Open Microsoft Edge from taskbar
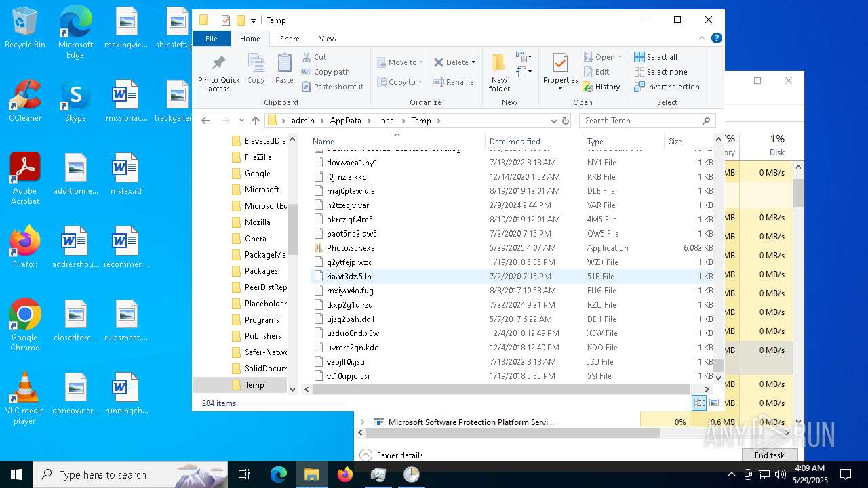Image resolution: width=868 pixels, height=488 pixels. [279, 474]
